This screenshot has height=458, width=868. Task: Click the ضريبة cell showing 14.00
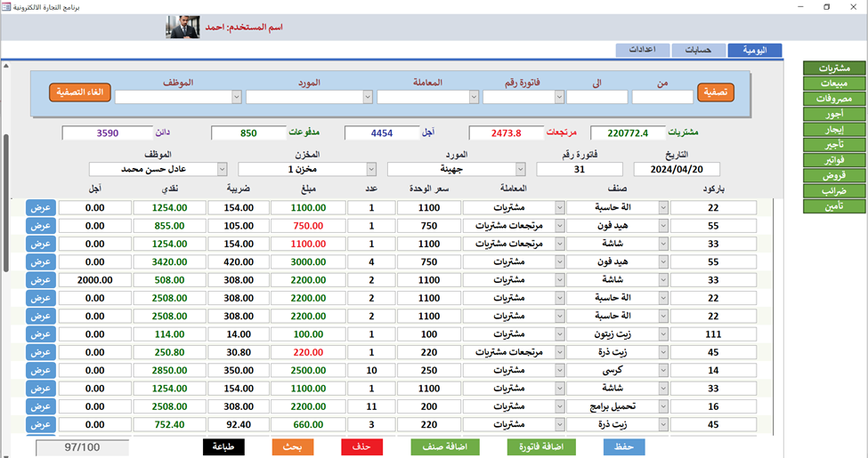tap(239, 334)
